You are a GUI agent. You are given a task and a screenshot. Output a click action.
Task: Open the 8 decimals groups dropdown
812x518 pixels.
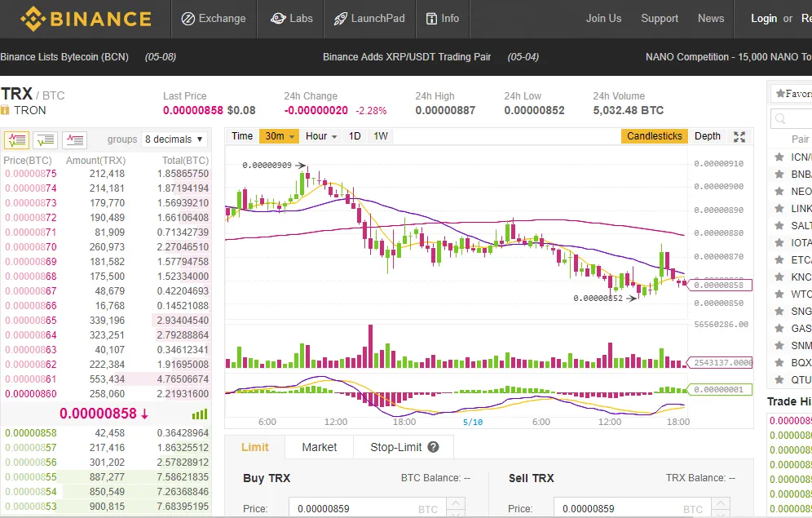point(174,139)
